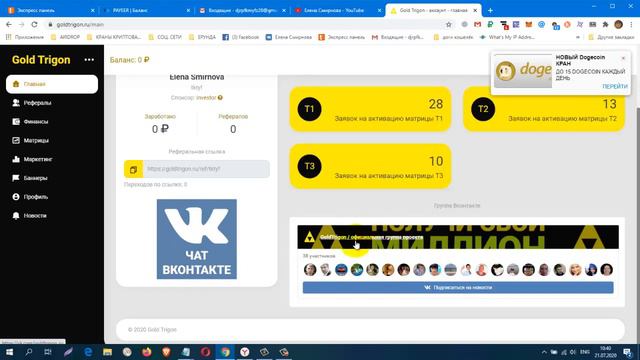Open the Facebook bookmark

[x=240, y=37]
